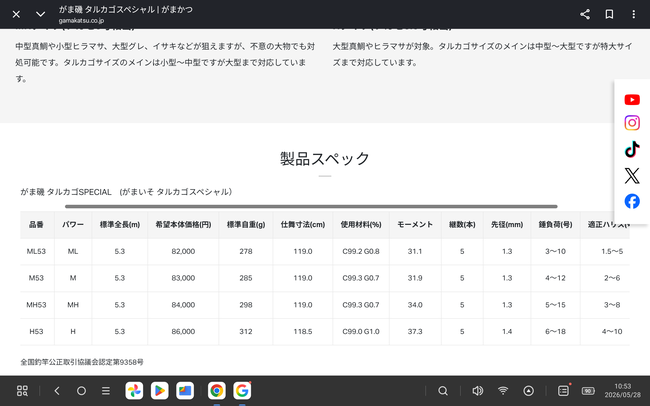
Task: Click the 希望本体価格(円) header
Action: 183,225
